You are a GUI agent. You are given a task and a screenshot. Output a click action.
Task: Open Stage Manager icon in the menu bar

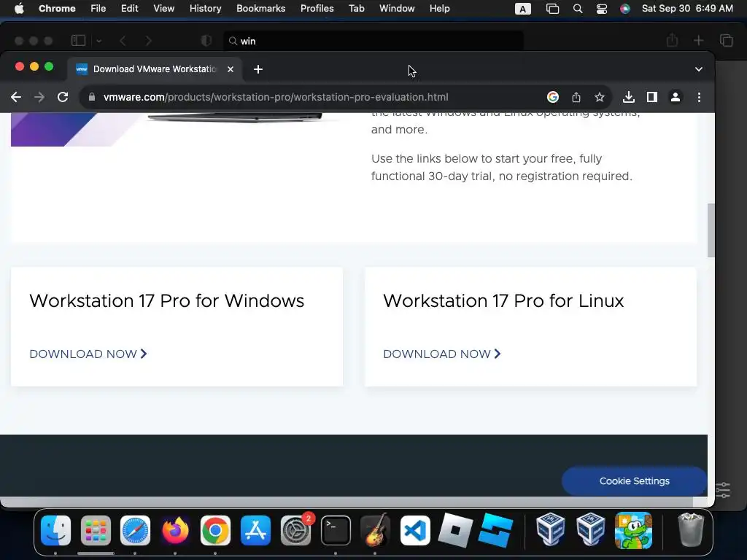point(553,9)
